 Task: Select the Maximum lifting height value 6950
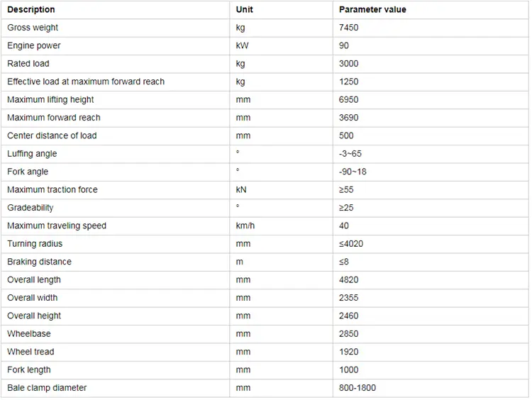[x=350, y=100]
